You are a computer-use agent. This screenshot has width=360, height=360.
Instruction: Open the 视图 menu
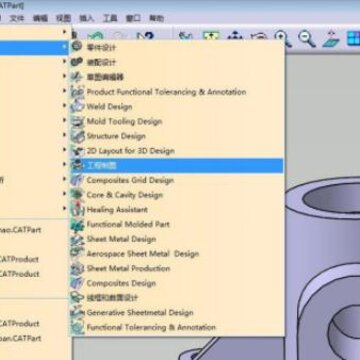click(63, 18)
